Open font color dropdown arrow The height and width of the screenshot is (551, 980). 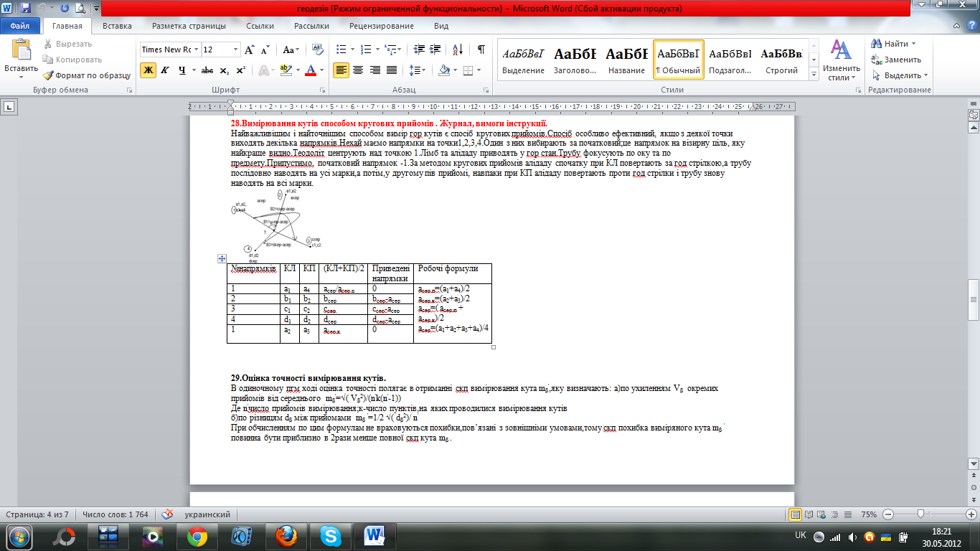(321, 70)
